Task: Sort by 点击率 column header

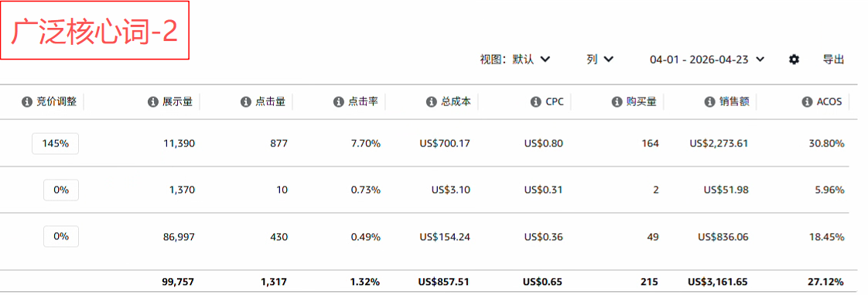Action: [x=363, y=102]
